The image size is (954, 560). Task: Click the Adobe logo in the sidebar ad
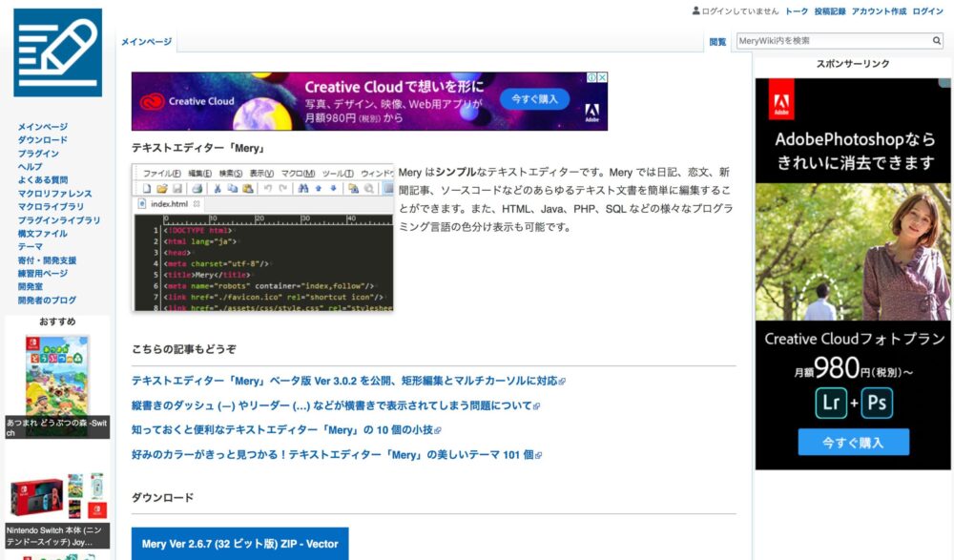coord(781,101)
